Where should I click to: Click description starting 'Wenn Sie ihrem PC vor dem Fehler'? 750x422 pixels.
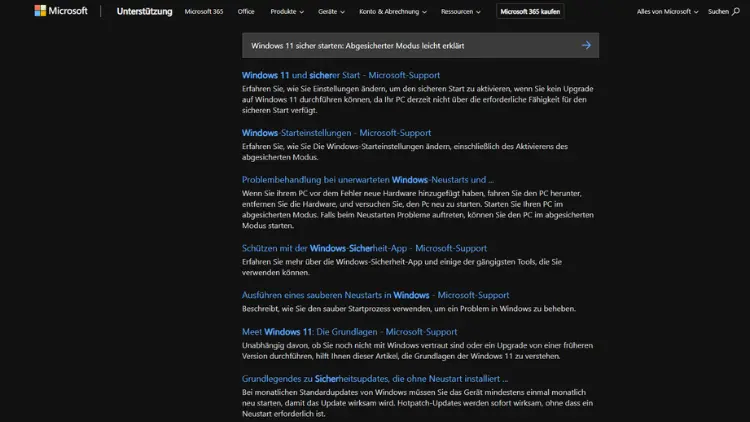pos(418,209)
